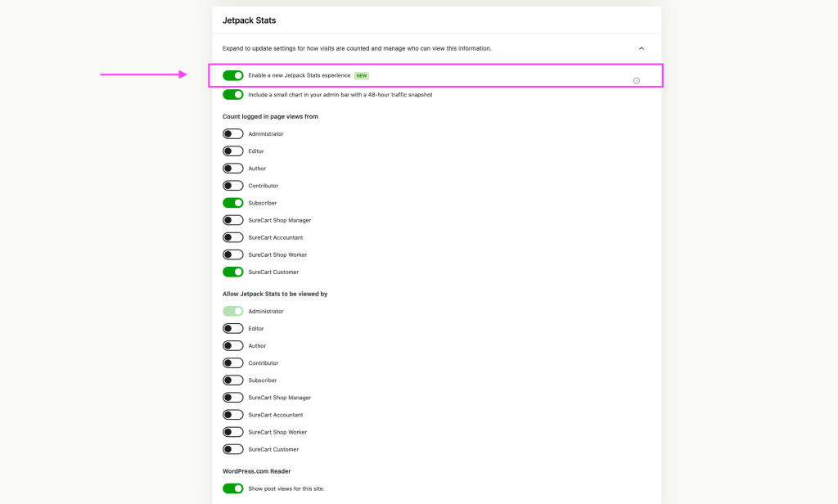
Task: Turn off page view counting for SureCart Customer
Action: coord(233,272)
